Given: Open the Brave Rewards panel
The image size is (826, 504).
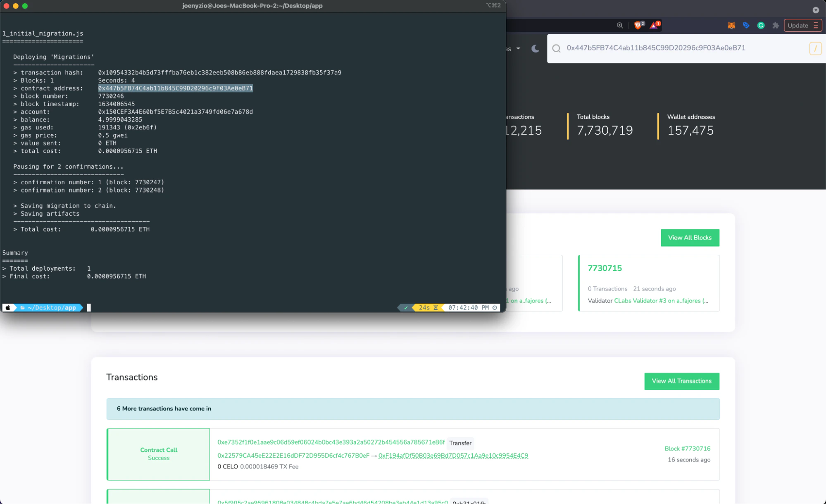Looking at the screenshot, I should click(x=654, y=25).
